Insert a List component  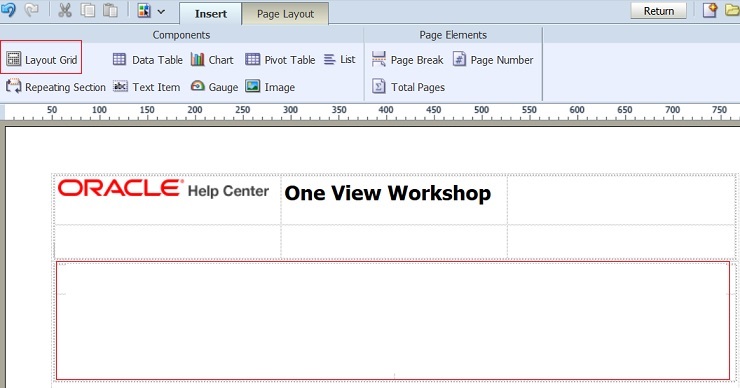(x=339, y=59)
